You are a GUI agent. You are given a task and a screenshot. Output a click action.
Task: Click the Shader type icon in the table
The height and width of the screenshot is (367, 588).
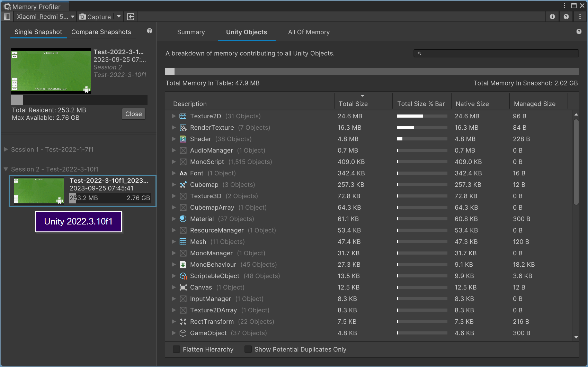(182, 139)
